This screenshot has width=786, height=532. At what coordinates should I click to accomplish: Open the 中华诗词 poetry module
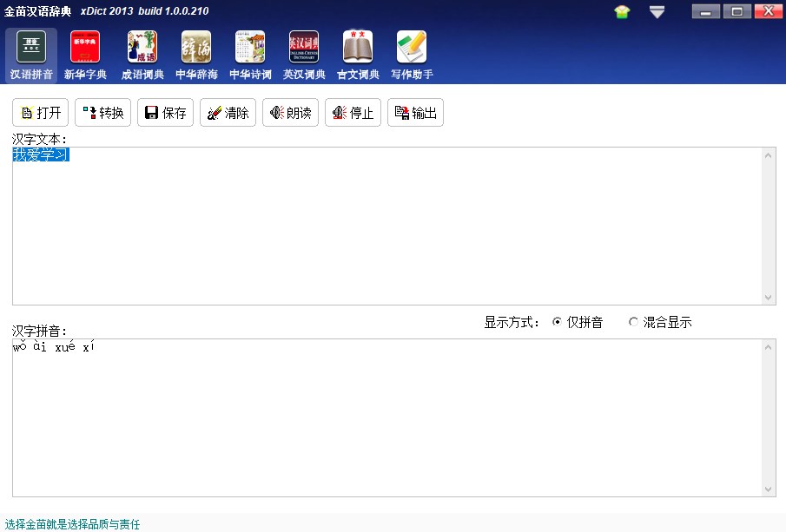(x=250, y=55)
